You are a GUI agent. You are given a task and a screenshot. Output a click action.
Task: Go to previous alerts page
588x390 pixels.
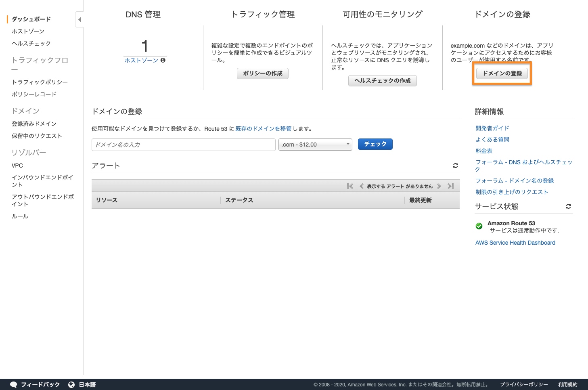tap(362, 186)
